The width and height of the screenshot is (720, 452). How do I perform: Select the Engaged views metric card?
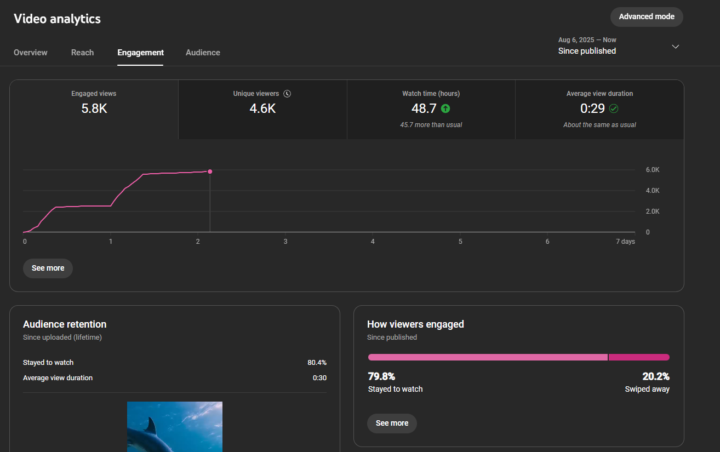pyautogui.click(x=94, y=109)
